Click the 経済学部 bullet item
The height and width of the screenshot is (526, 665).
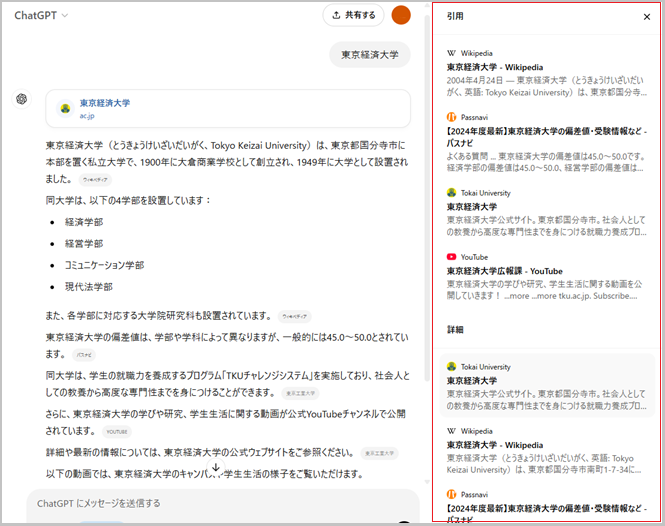[84, 222]
